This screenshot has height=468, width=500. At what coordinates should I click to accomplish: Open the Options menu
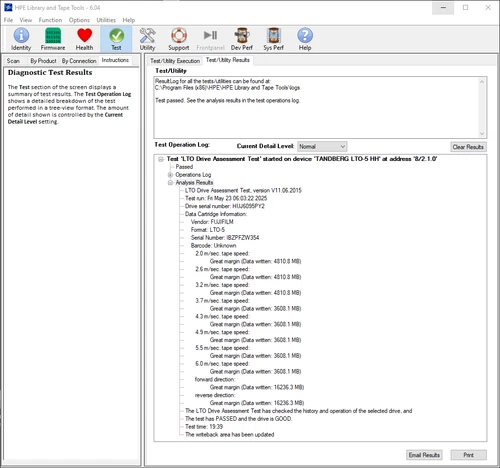click(x=79, y=20)
